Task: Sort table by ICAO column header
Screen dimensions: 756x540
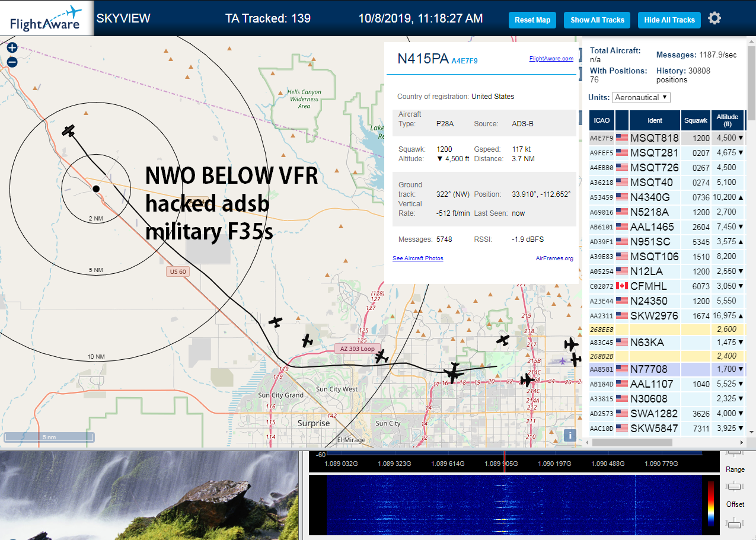Action: coord(602,120)
